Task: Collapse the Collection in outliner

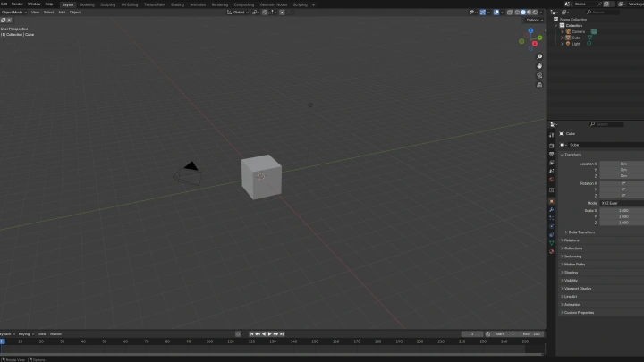Action: 556,25
